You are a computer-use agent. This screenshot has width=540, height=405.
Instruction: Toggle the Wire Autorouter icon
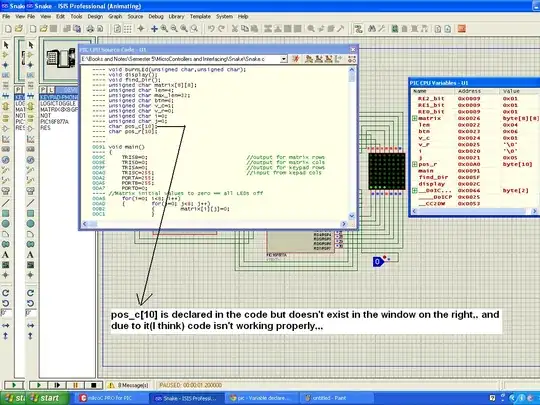coord(358,29)
